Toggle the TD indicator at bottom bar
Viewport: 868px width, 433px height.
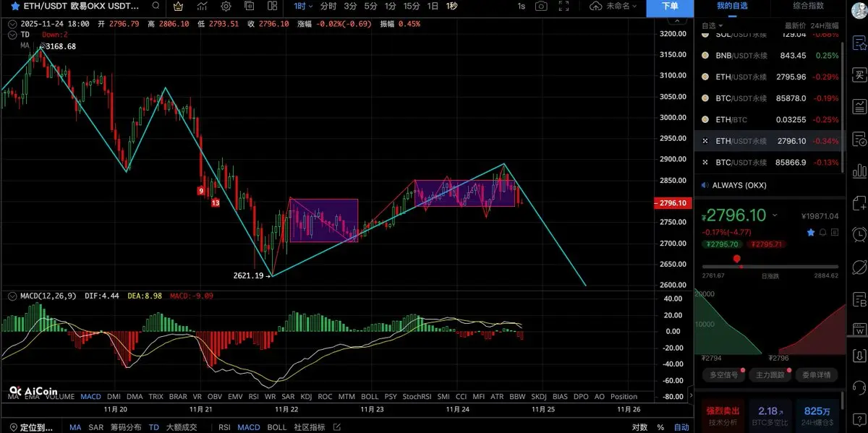[x=153, y=427]
